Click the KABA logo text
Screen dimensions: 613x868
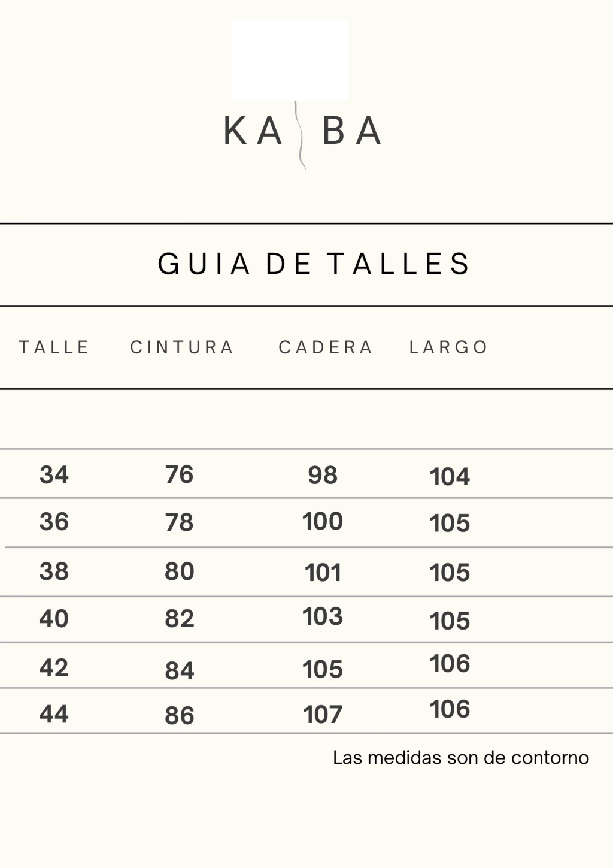(x=302, y=131)
